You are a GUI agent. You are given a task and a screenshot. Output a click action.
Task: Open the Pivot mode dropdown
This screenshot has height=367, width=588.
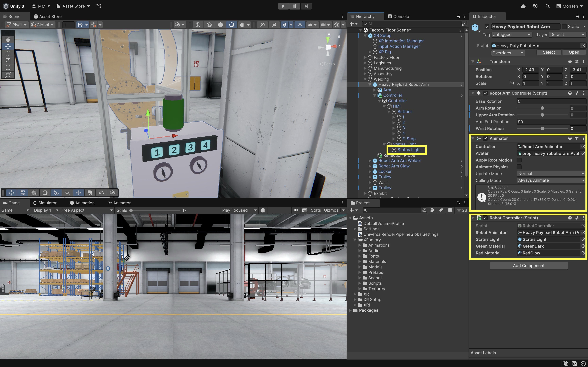coord(17,25)
